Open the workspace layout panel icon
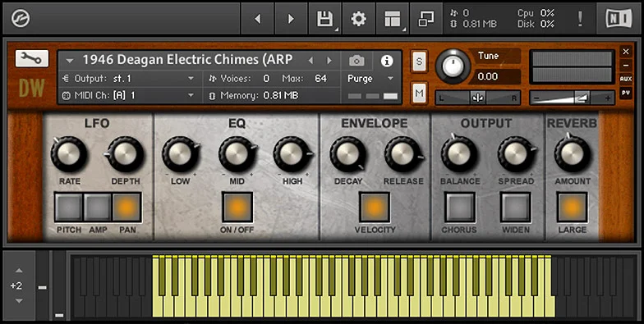 pos(393,18)
